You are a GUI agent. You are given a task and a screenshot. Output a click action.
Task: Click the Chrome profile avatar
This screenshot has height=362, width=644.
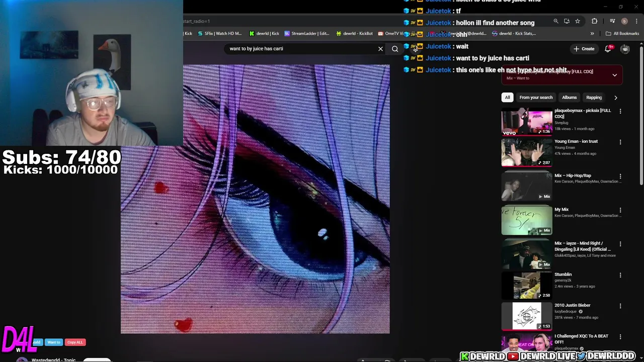tap(624, 21)
